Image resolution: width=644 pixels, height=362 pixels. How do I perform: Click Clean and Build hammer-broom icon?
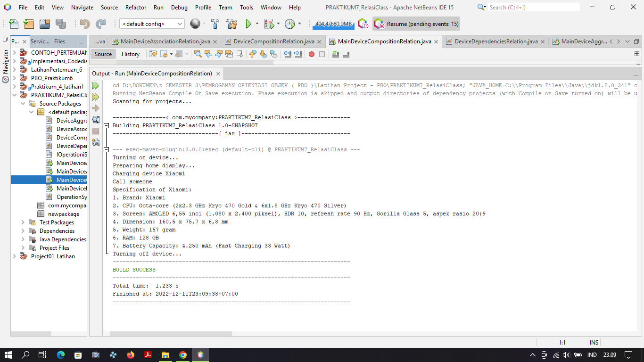pos(231,24)
